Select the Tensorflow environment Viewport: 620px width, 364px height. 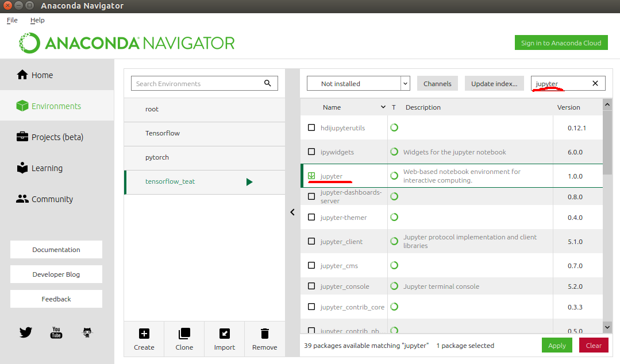pyautogui.click(x=205, y=134)
